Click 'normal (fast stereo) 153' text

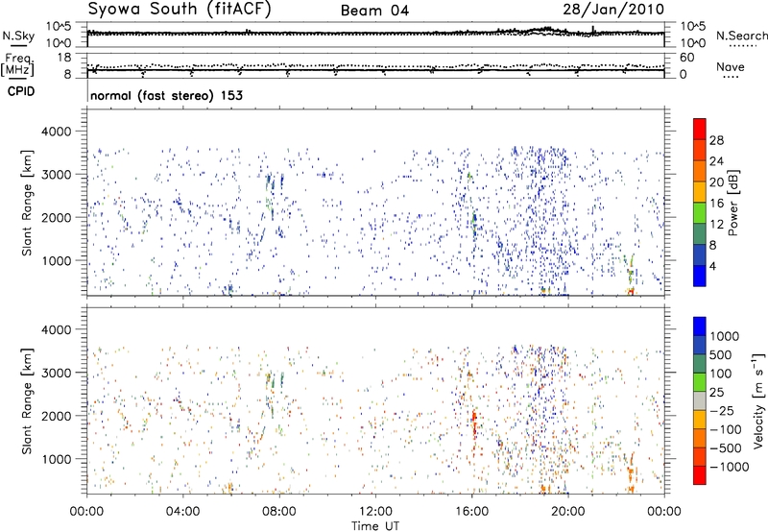[x=166, y=95]
